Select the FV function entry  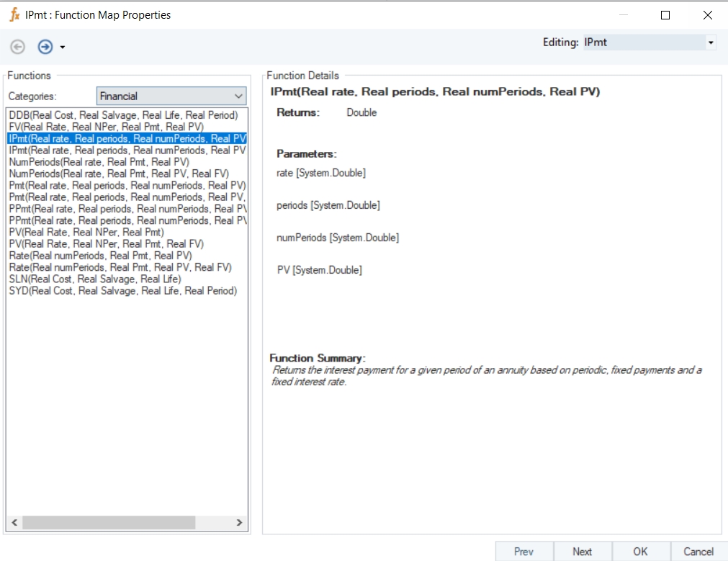point(106,127)
